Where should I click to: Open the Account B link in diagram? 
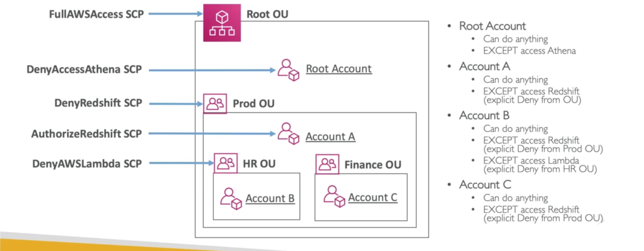270,198
